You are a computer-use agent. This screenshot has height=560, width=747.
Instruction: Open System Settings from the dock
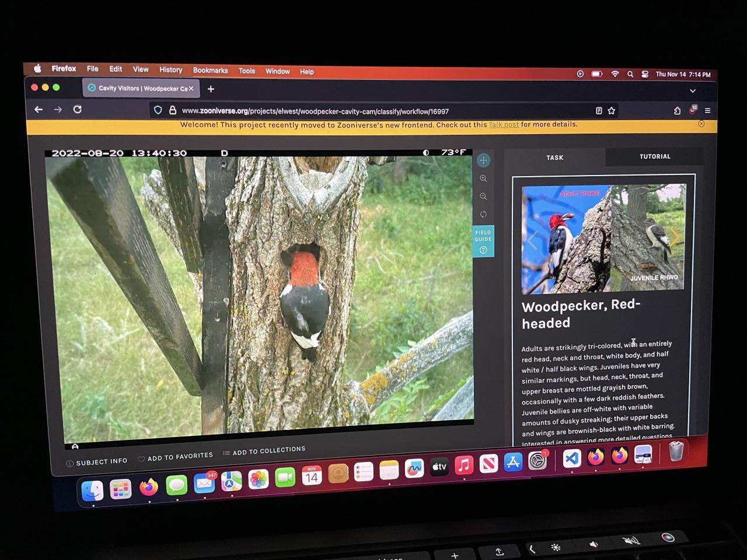pyautogui.click(x=537, y=460)
